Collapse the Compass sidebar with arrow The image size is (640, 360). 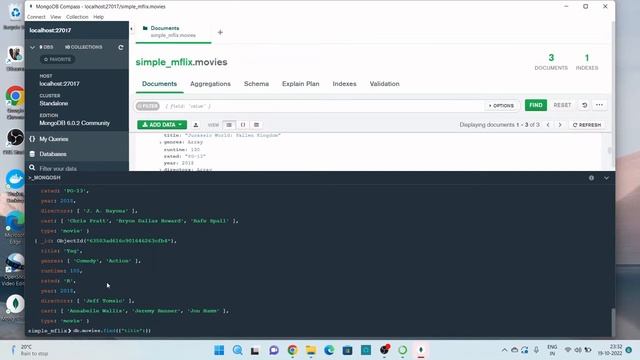(x=131, y=29)
